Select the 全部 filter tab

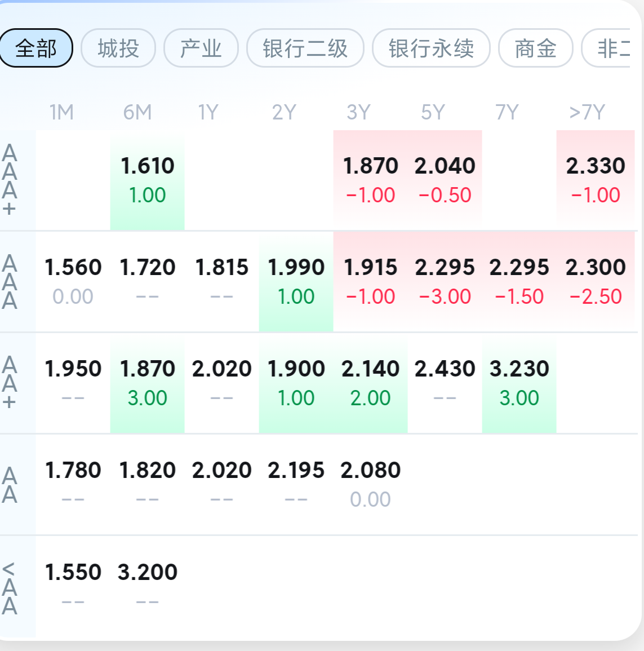click(x=36, y=48)
